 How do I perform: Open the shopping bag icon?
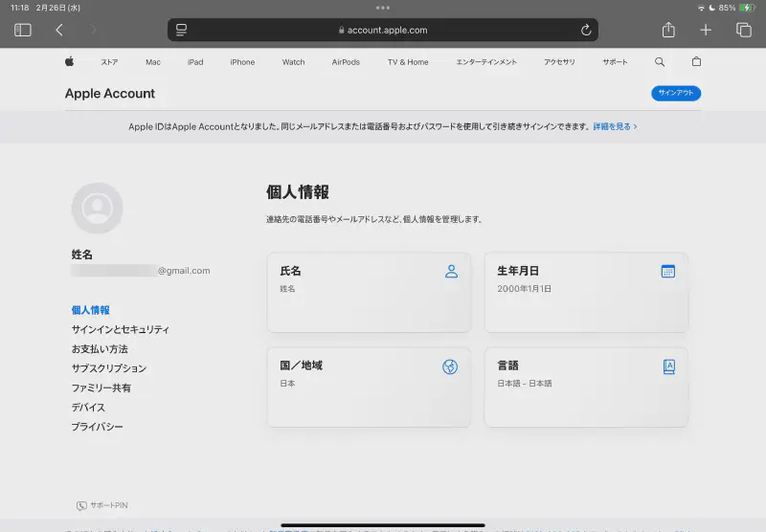696,62
